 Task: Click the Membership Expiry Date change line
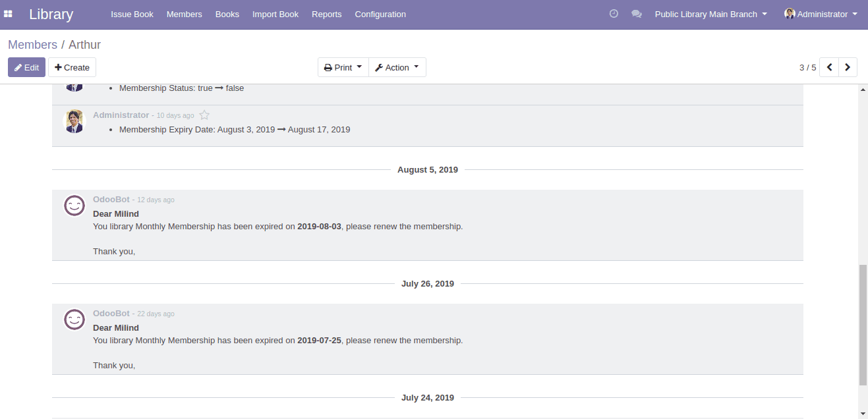click(235, 129)
